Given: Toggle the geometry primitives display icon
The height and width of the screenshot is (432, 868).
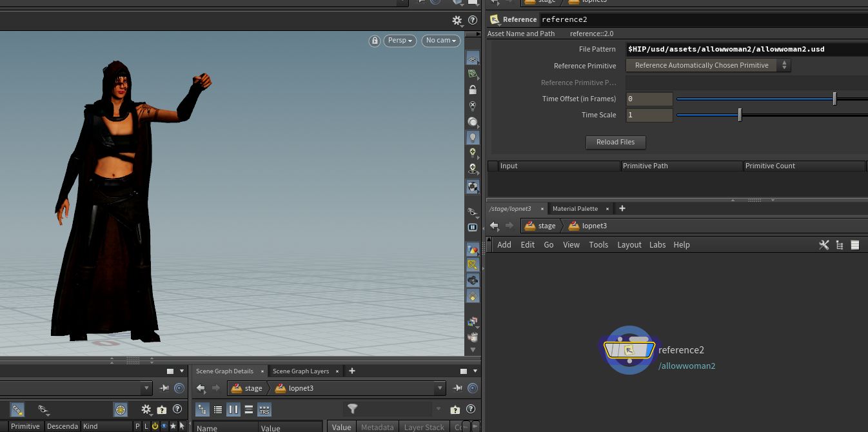Looking at the screenshot, I should click(x=473, y=250).
